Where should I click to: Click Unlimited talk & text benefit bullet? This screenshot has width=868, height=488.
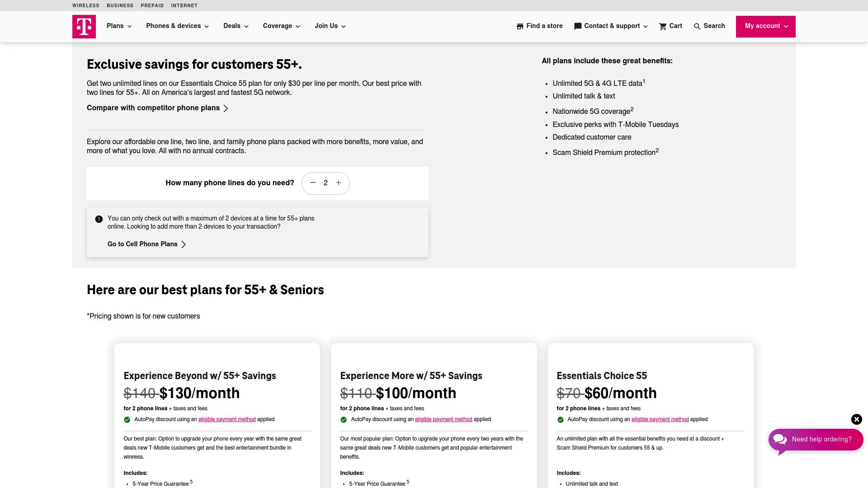[584, 96]
